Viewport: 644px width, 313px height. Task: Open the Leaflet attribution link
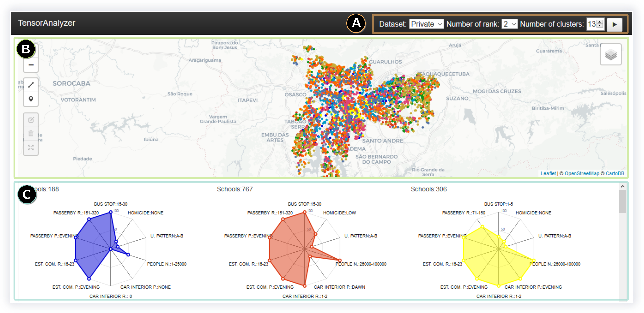[548, 173]
